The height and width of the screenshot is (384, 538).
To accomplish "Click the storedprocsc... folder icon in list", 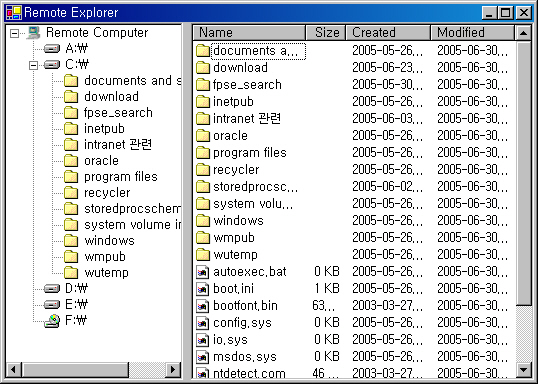I will [x=203, y=187].
